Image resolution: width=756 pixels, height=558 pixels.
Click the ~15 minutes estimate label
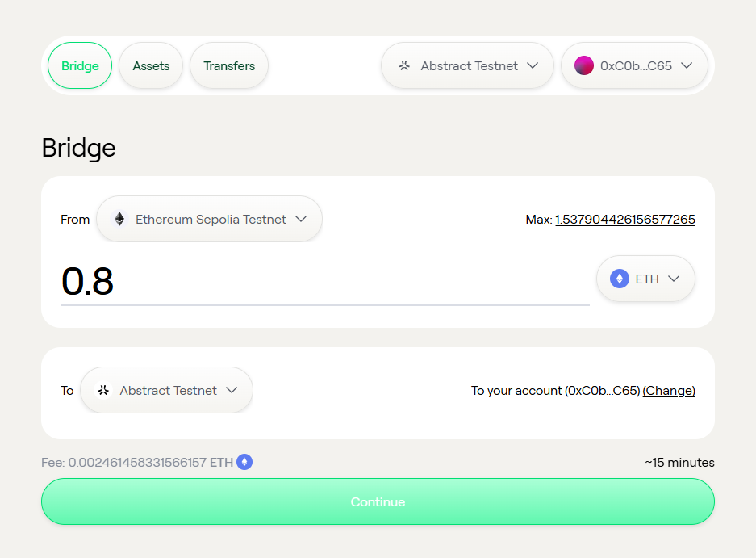(679, 463)
